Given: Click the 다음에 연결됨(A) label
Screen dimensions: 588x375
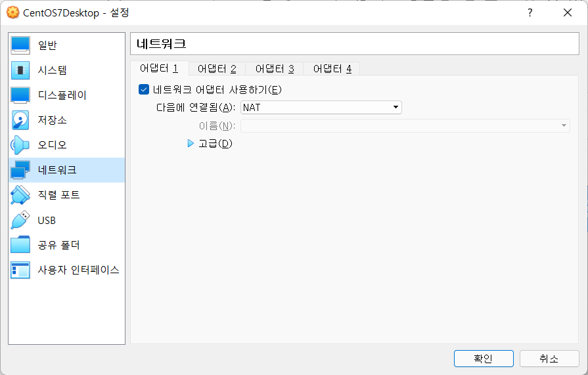Looking at the screenshot, I should (196, 108).
